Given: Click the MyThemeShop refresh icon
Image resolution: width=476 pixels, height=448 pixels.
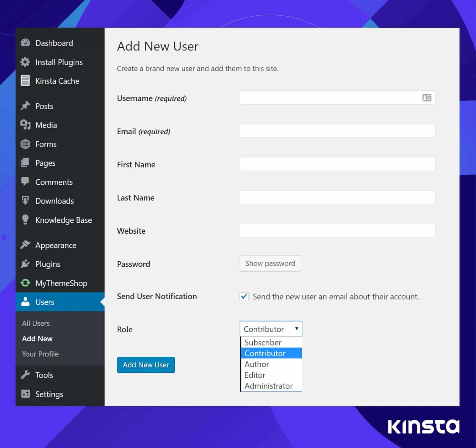Looking at the screenshot, I should 25,283.
